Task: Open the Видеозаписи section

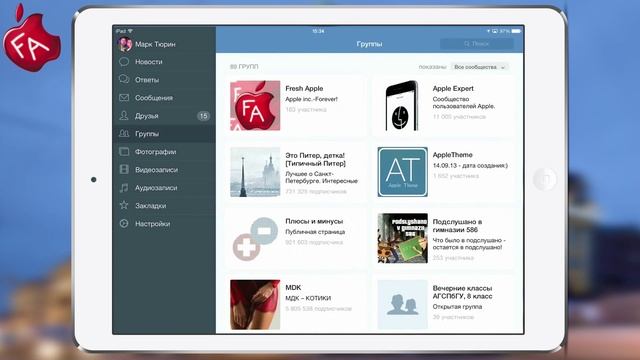Action: coord(156,169)
